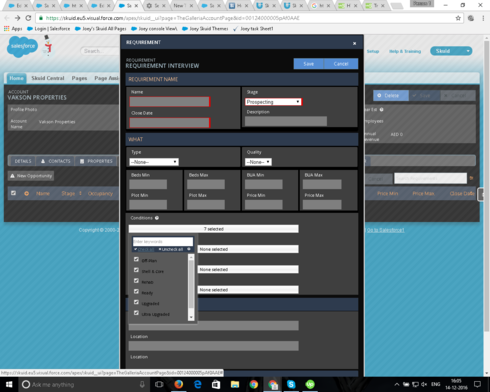Viewport: 490px width, 392px height.
Task: Click the orange add-row icon in table header
Action: (x=26, y=193)
